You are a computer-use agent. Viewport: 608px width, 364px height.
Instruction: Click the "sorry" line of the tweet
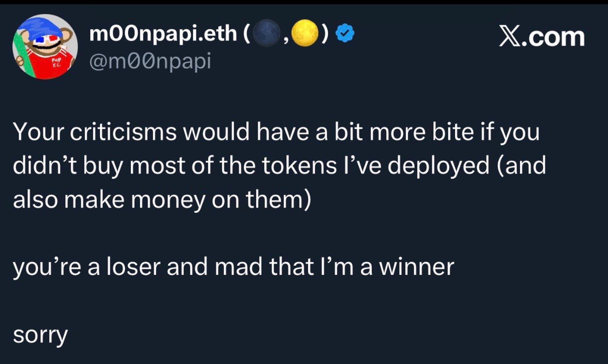coord(40,335)
